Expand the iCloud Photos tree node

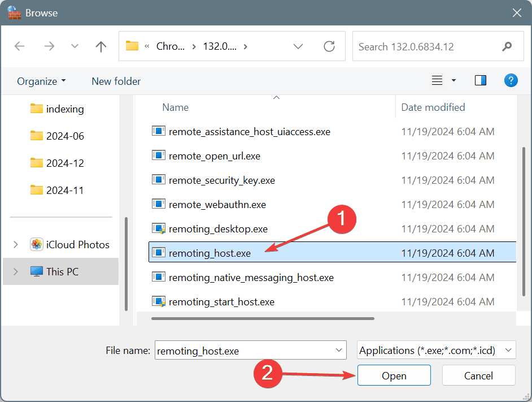click(x=15, y=244)
